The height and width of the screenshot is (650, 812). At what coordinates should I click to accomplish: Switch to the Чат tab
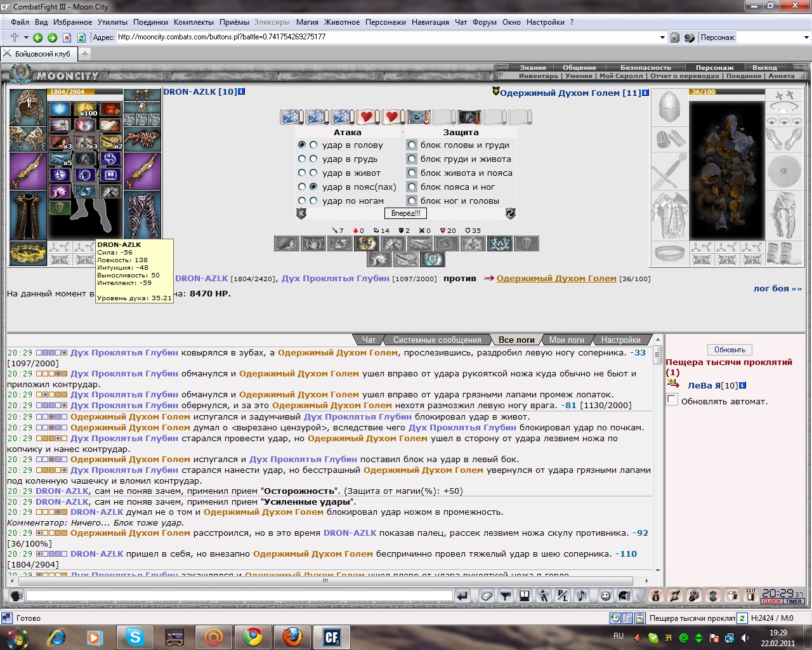coord(369,340)
